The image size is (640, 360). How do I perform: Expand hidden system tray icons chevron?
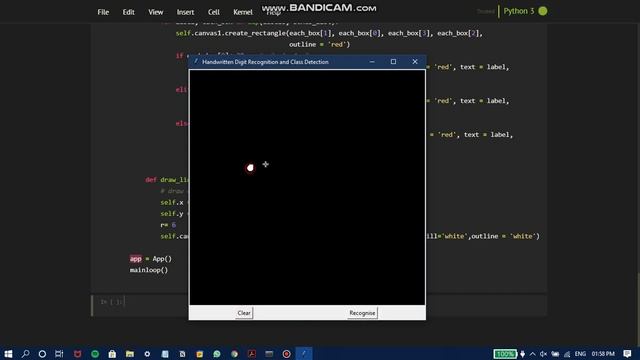(x=533, y=354)
